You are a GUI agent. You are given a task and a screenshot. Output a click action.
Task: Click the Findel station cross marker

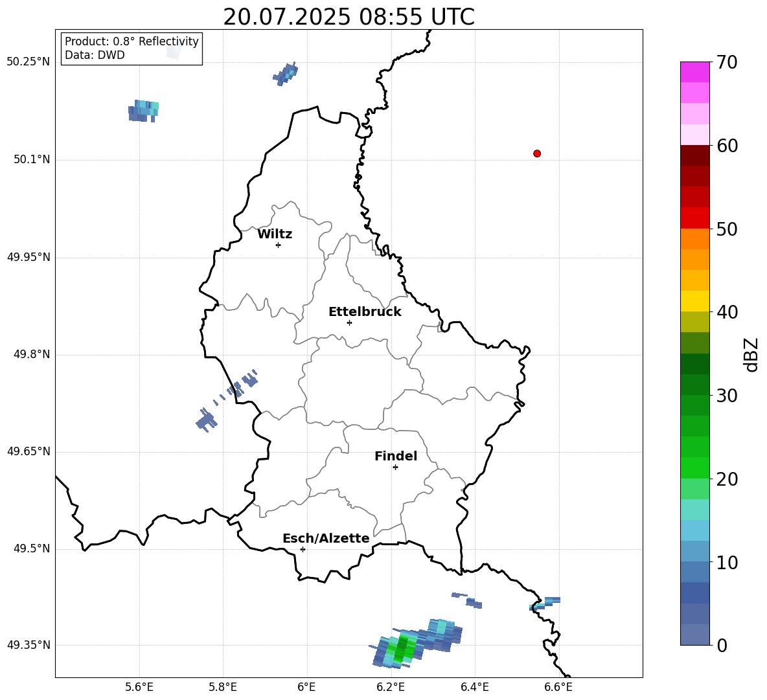pos(395,468)
